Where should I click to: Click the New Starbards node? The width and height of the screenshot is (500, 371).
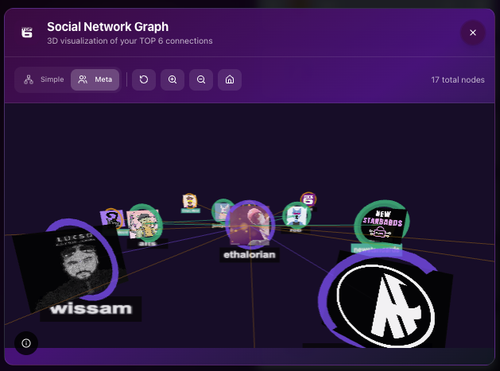coord(383,224)
